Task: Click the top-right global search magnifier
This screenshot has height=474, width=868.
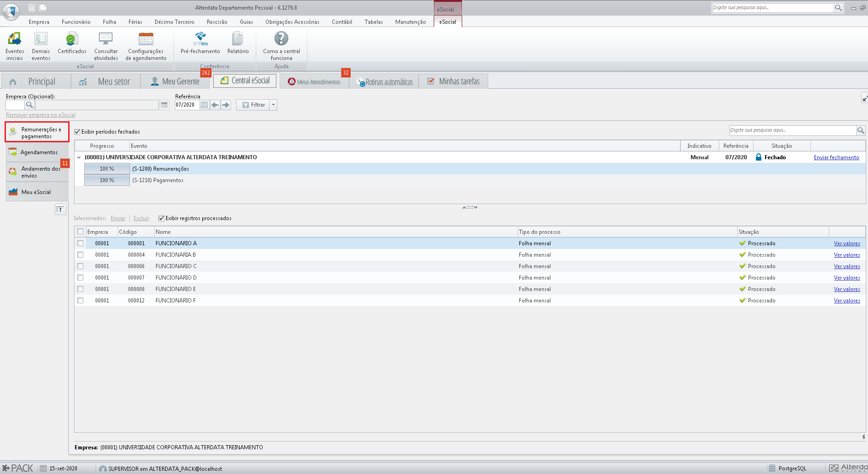Action: pos(838,7)
